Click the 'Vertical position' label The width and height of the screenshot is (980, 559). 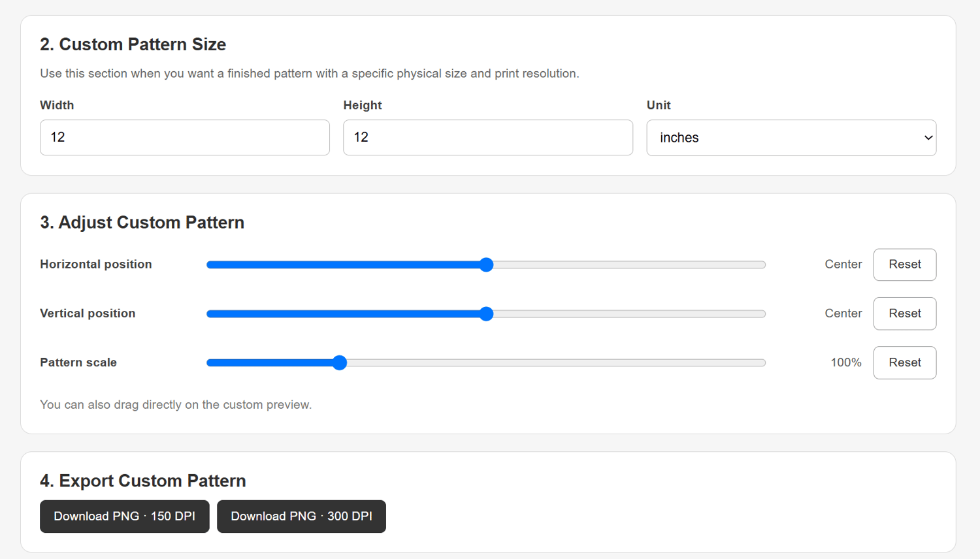88,313
